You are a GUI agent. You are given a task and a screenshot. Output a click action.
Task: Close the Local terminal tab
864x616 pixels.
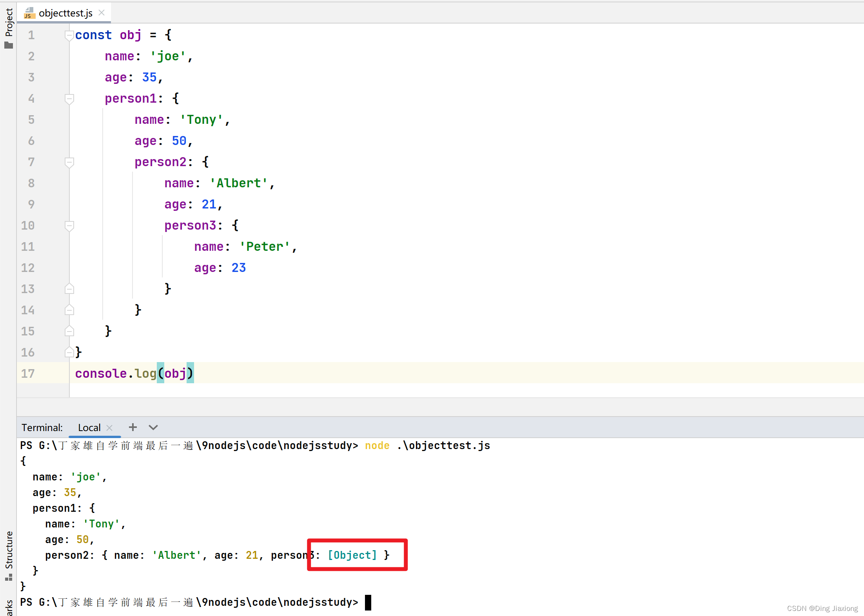[x=110, y=428]
